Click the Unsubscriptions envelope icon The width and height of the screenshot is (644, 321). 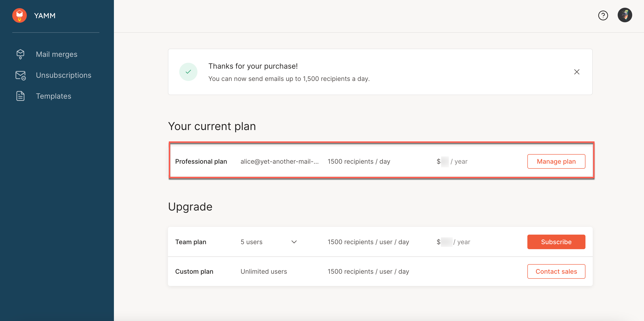(20, 75)
